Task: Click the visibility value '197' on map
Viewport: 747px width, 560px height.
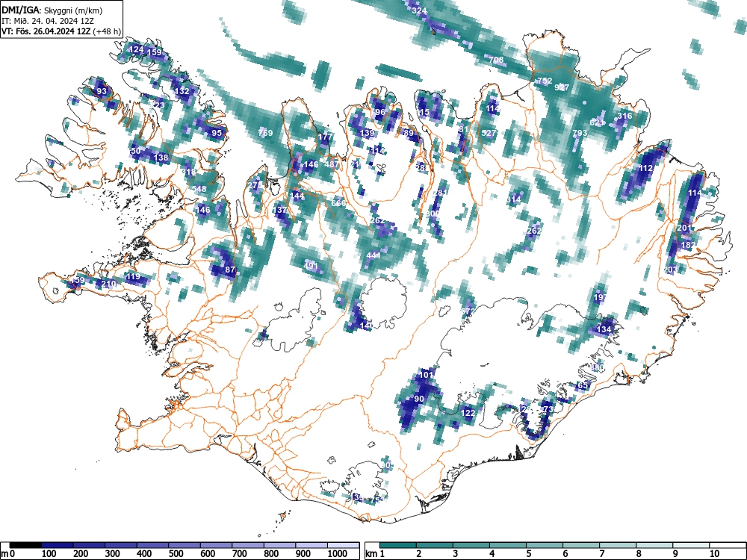Action: 601,297
